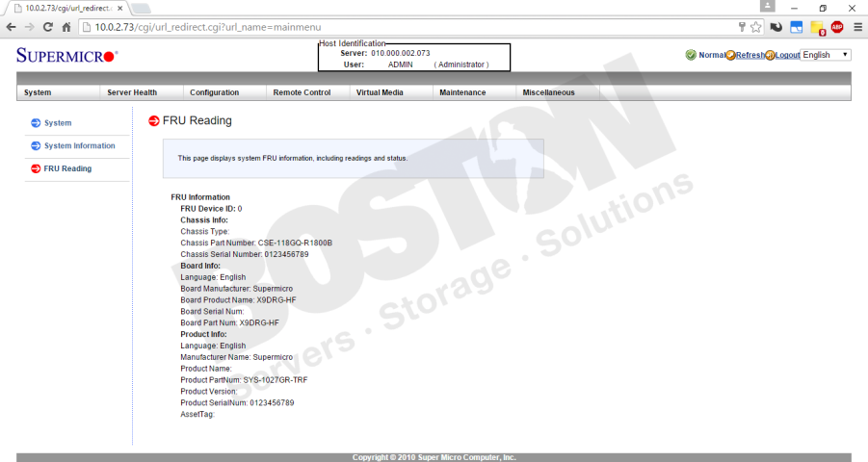Image resolution: width=868 pixels, height=462 pixels.
Task: Click the blue window extension icon
Action: click(x=796, y=27)
